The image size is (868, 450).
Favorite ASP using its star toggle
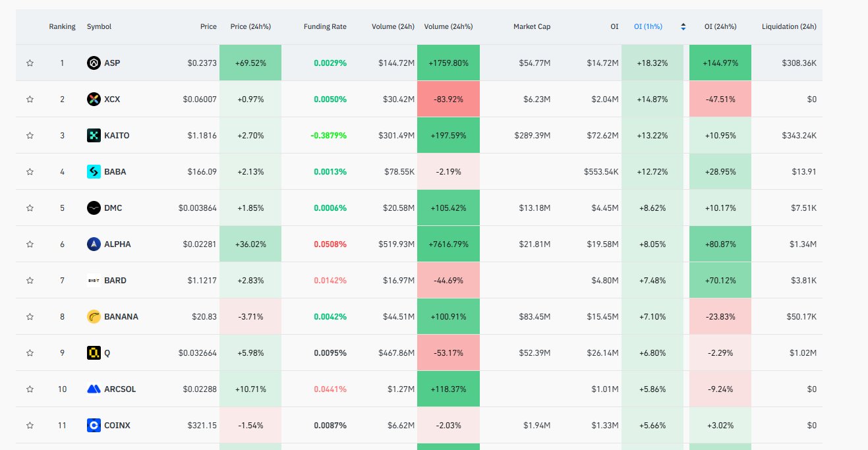coord(30,63)
